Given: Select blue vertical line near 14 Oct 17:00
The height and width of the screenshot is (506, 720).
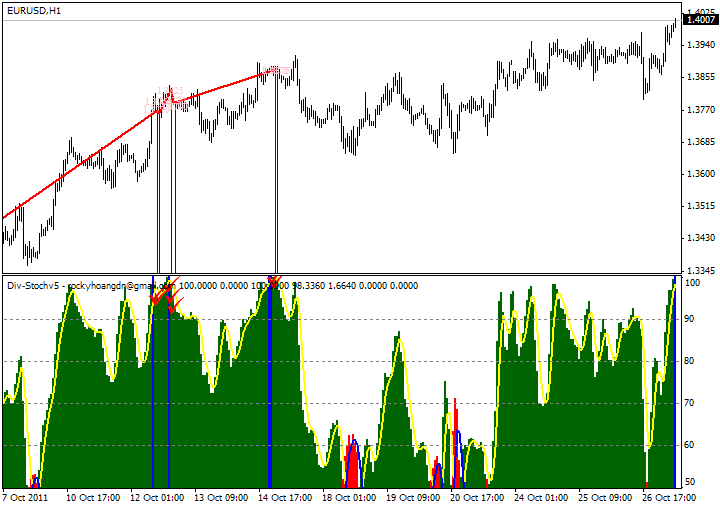Looking at the screenshot, I should tap(270, 380).
